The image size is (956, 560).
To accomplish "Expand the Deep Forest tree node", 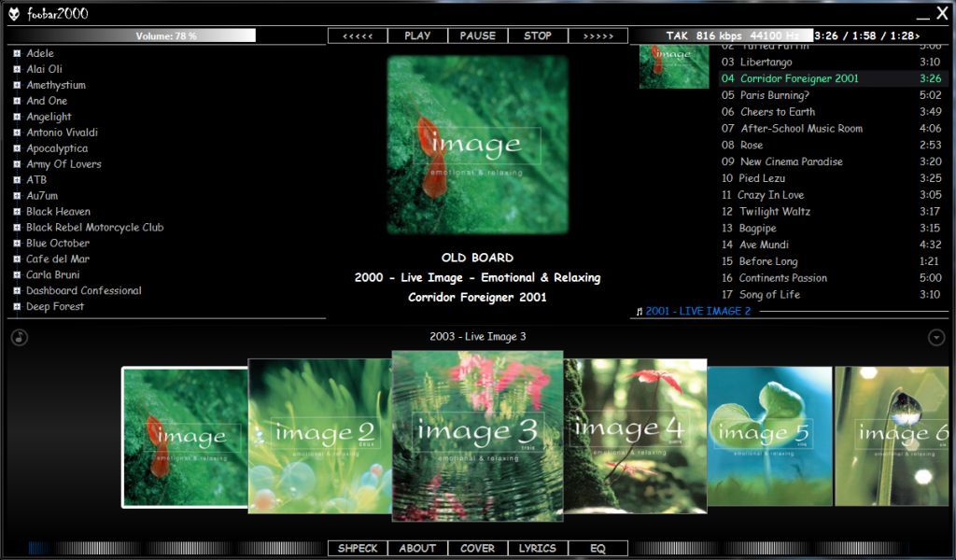I will (x=17, y=307).
